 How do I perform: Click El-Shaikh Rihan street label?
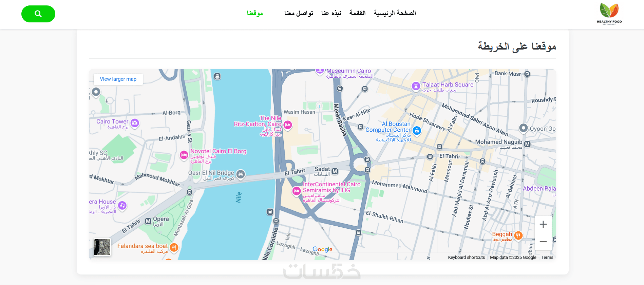click(384, 217)
